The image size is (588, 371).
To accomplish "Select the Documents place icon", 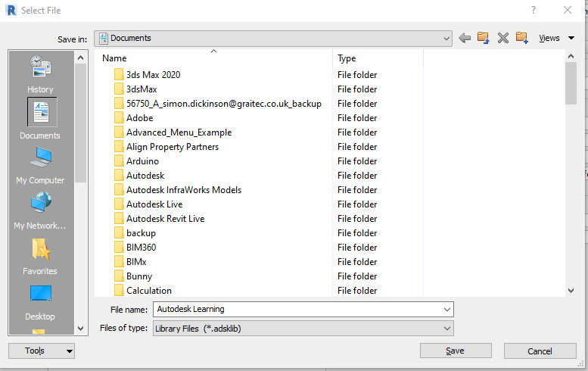I will [x=42, y=112].
